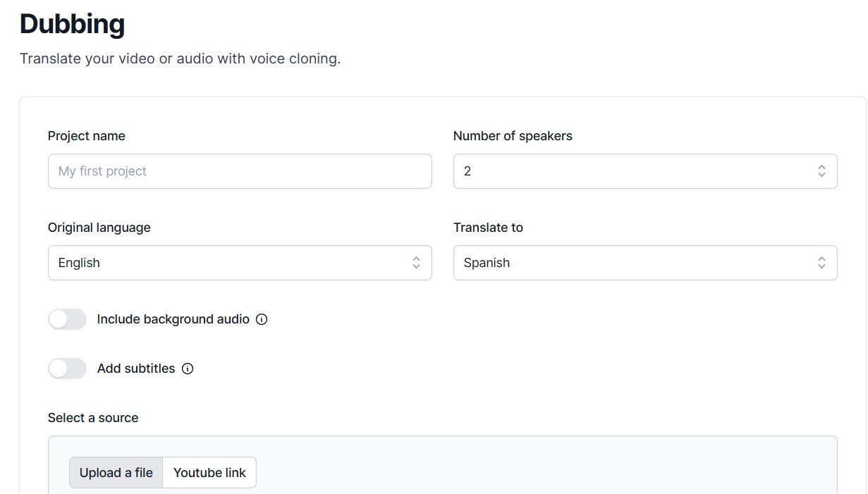Expand the Translate to dropdown set to Spanish
Screen dimensions: 868x494
(635, 263)
